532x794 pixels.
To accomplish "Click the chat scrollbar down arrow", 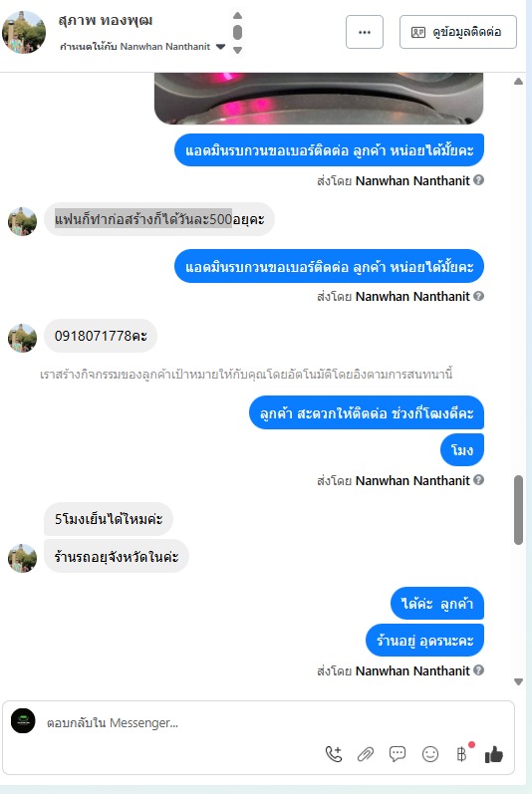I will tap(518, 681).
